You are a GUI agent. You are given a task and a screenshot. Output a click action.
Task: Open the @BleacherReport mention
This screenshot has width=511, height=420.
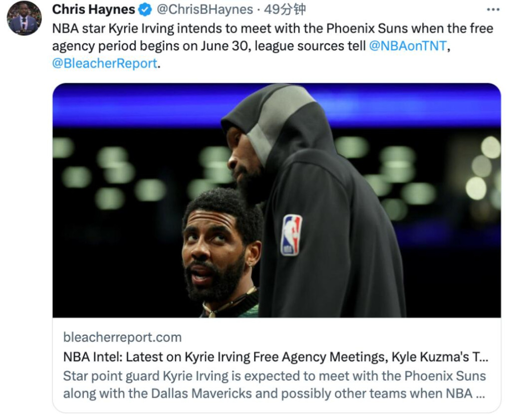105,63
